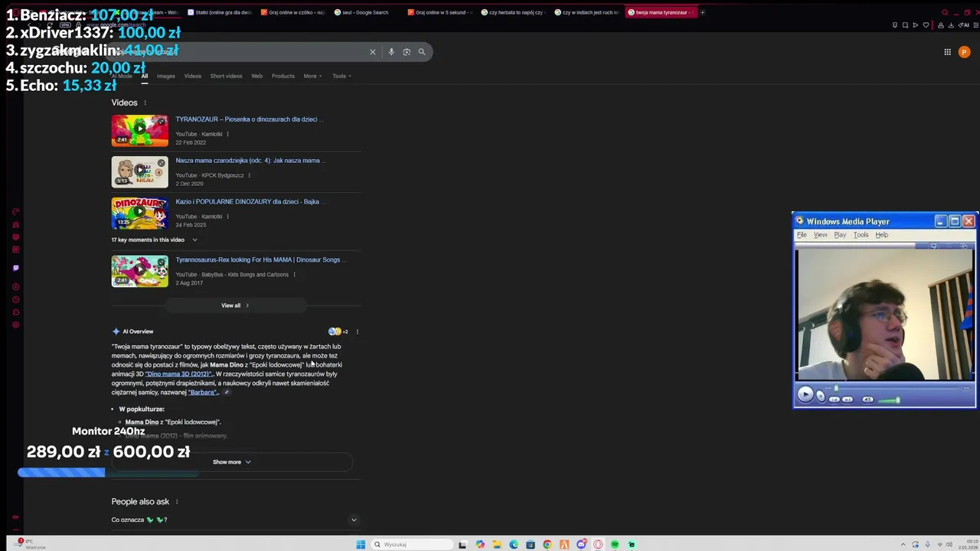This screenshot has width=980, height=551.
Task: Click the Windows taskbar Wyszukaj search field
Action: [x=412, y=545]
